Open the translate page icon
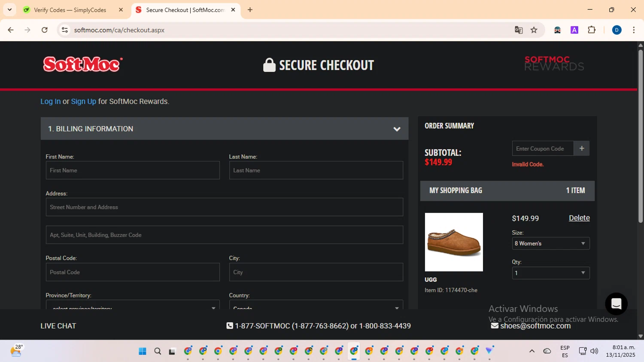The image size is (644, 362). point(519,30)
